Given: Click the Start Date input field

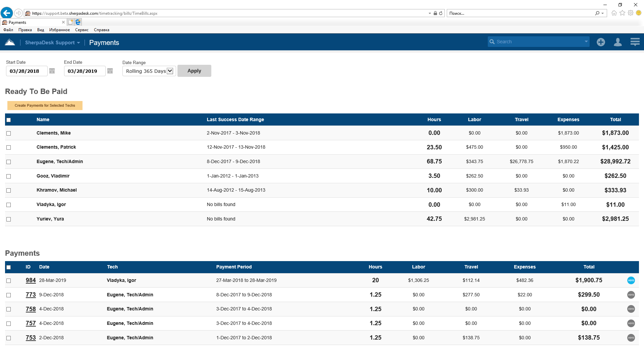Looking at the screenshot, I should [x=26, y=71].
